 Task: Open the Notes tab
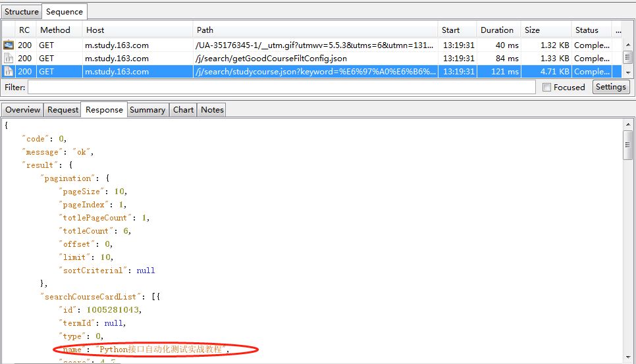pos(212,110)
